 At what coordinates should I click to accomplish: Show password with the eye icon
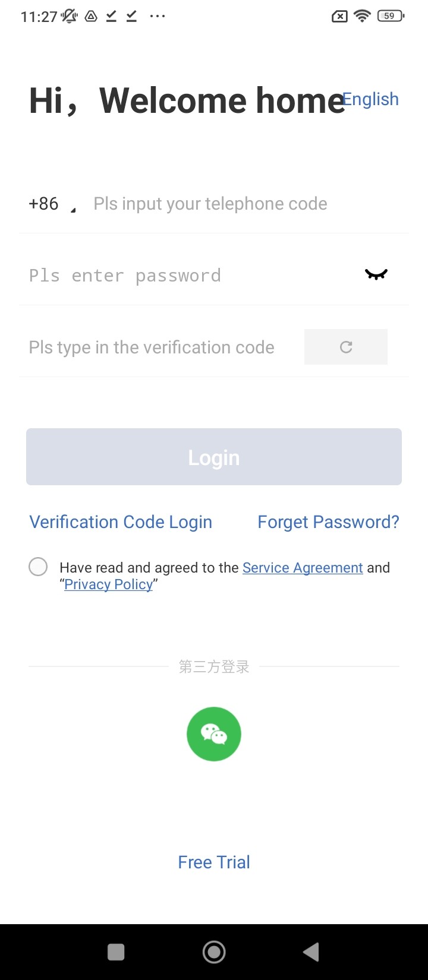click(376, 274)
